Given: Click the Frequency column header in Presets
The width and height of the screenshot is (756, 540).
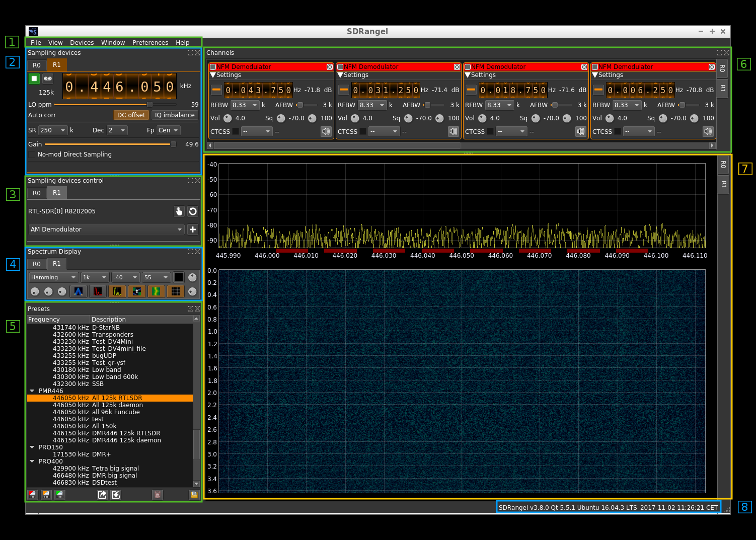Looking at the screenshot, I should point(58,320).
